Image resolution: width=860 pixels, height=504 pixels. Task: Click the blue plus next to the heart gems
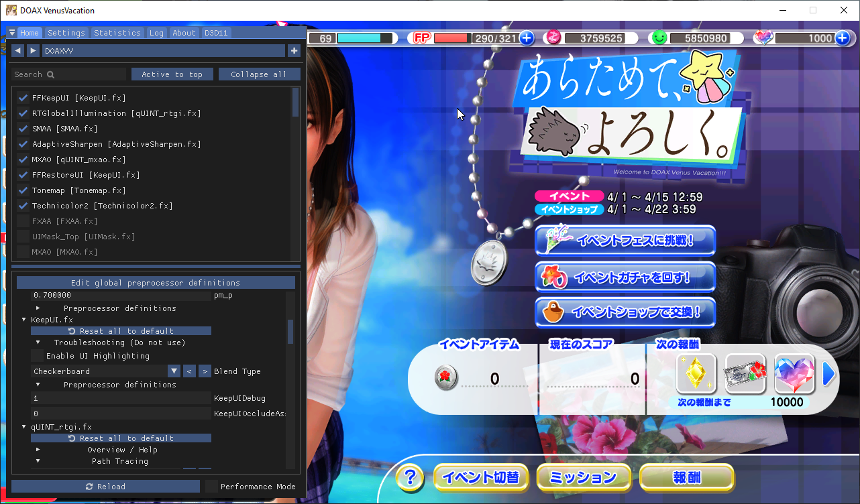[x=843, y=38]
